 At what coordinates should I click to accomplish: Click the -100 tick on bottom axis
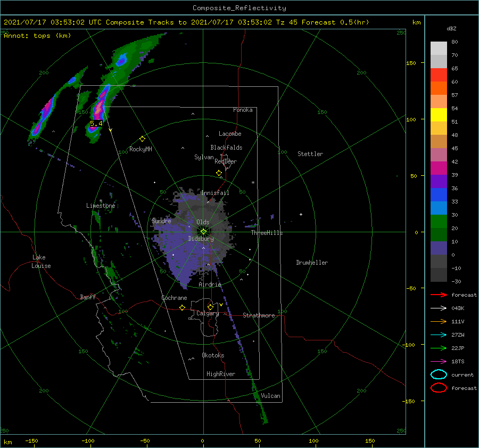click(x=88, y=441)
